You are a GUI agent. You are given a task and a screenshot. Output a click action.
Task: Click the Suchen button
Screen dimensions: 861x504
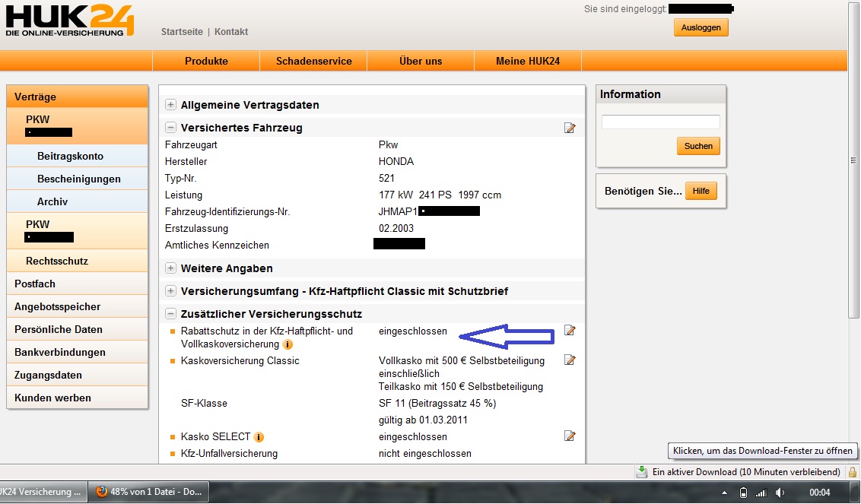(x=697, y=146)
